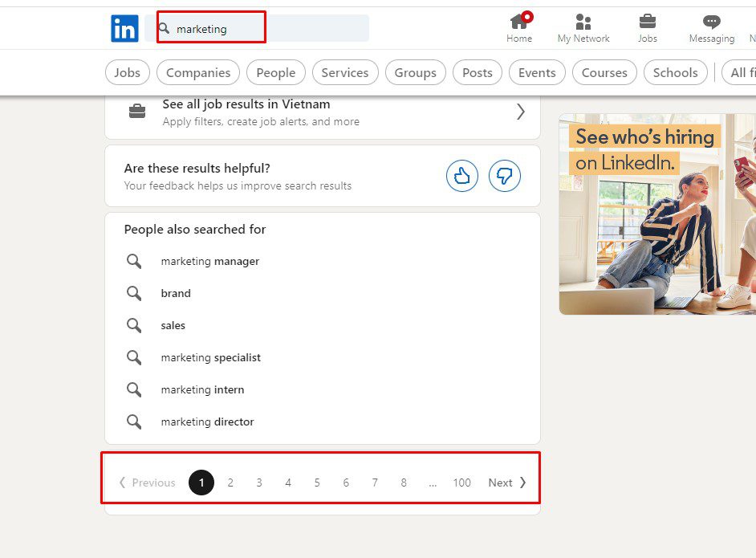Click the Next page button
This screenshot has width=756, height=558.
(x=507, y=483)
